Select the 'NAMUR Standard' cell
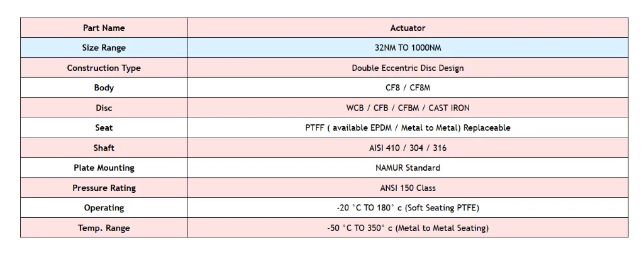This screenshot has width=644, height=255. 408,168
